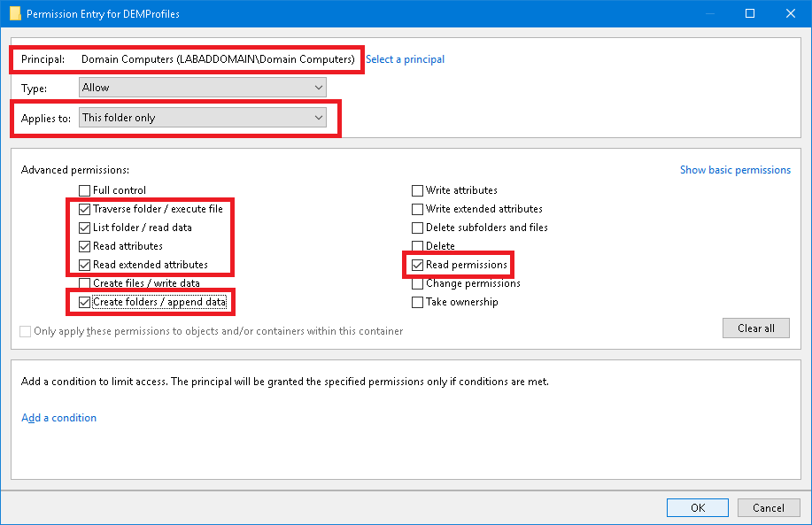Check the Take ownership checkbox
This screenshot has height=525, width=812.
click(418, 302)
